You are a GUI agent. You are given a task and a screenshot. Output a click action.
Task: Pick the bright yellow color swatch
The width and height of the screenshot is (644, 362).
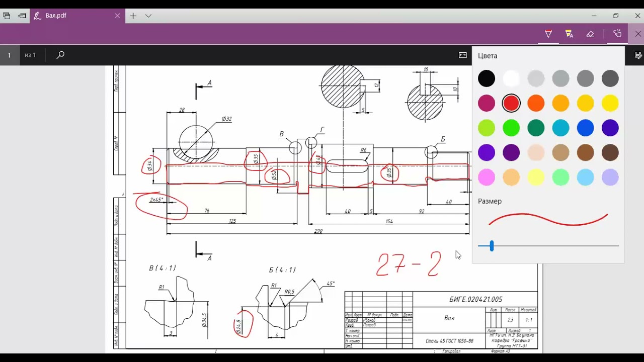click(x=610, y=103)
